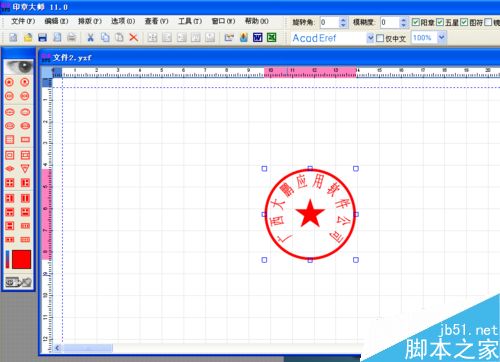Screen dimensions: 500x362
Task: Click the open folder icon in toolbar
Action: 28,38
